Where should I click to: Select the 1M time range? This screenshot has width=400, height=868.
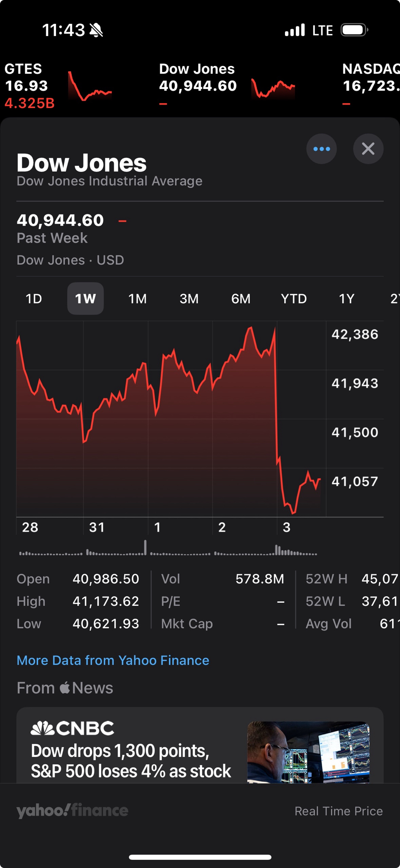pos(137,299)
